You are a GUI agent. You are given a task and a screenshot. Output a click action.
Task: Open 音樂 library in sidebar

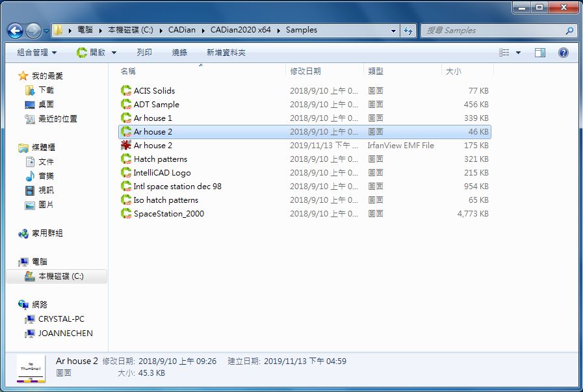pos(40,176)
